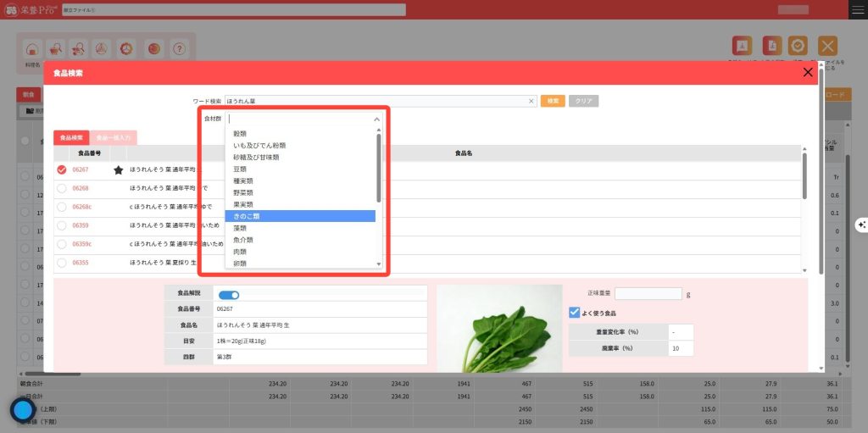This screenshot has height=433, width=868.
Task: Toggle the 食品解説 switch
Action: pyautogui.click(x=229, y=295)
